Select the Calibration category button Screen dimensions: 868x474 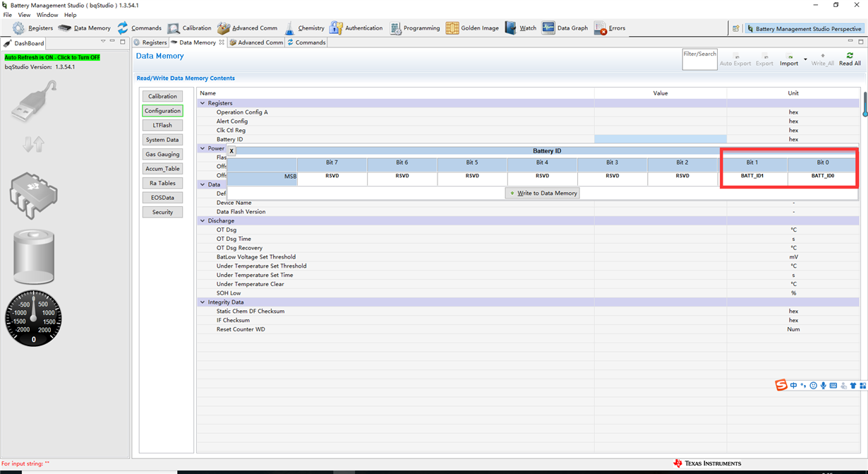(162, 96)
